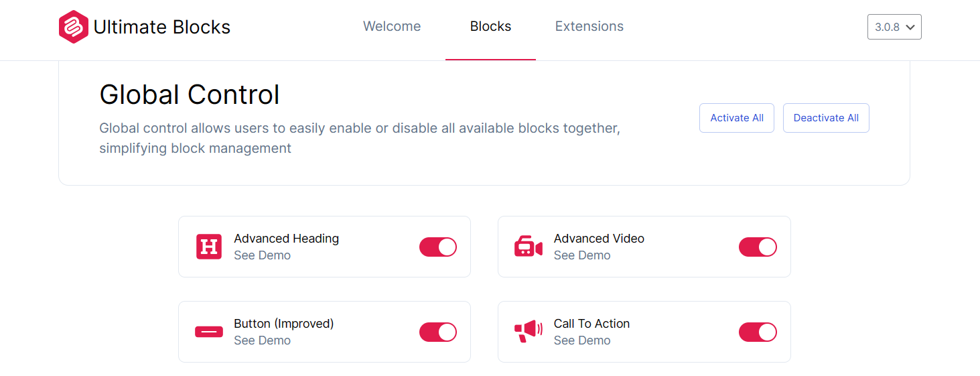Toggle the Call To Action block

coord(758,332)
